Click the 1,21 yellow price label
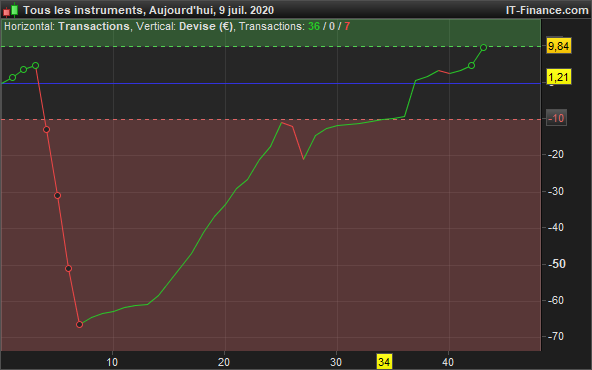This screenshot has height=370, width=592. 559,77
